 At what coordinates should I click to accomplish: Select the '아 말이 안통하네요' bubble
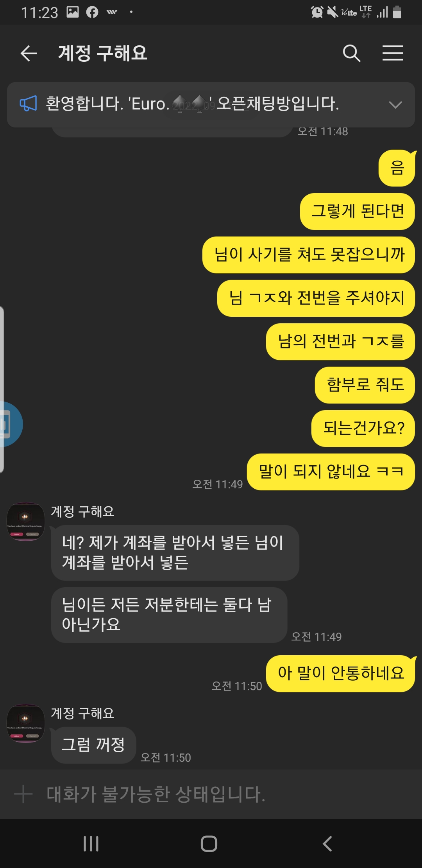(340, 674)
